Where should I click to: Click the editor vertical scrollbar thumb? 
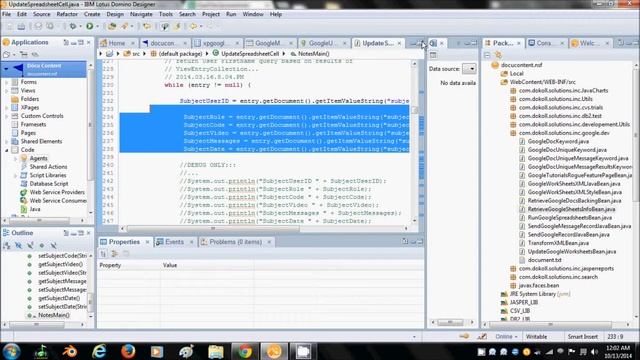[415, 110]
